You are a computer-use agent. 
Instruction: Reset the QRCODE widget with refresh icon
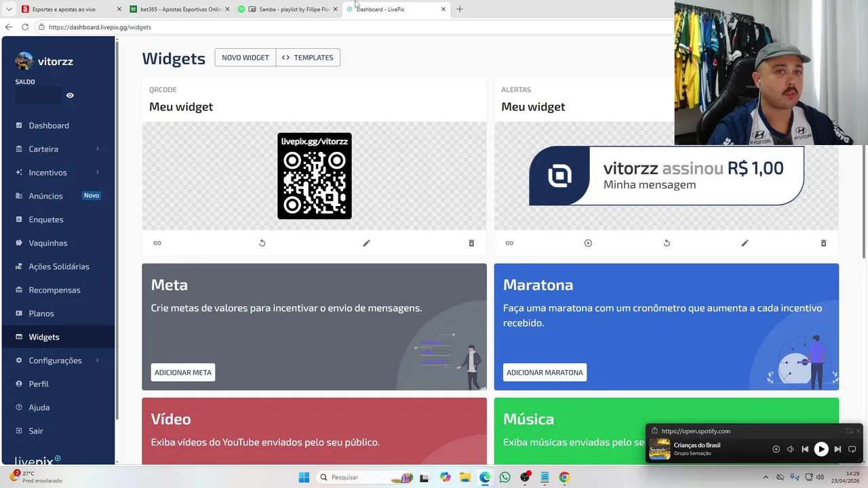[x=262, y=243]
